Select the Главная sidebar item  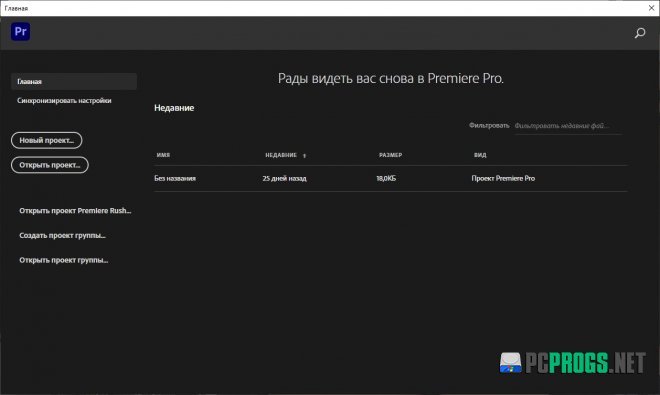[74, 81]
